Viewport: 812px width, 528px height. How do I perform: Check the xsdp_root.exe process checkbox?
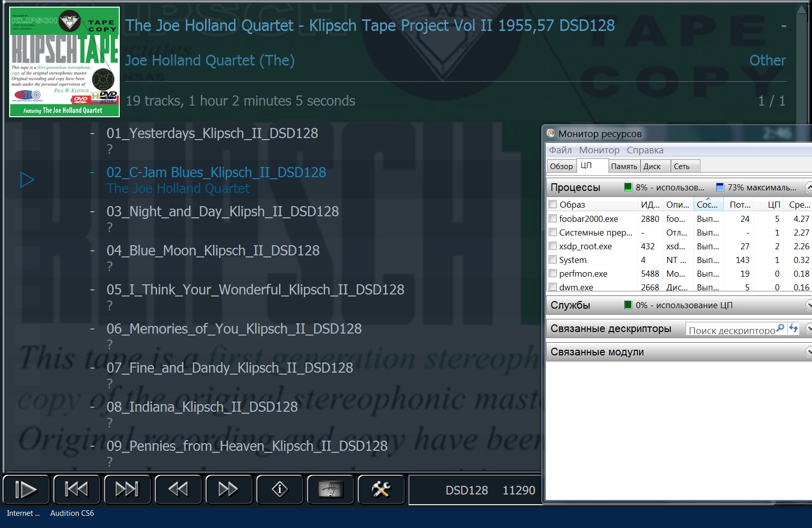point(553,246)
